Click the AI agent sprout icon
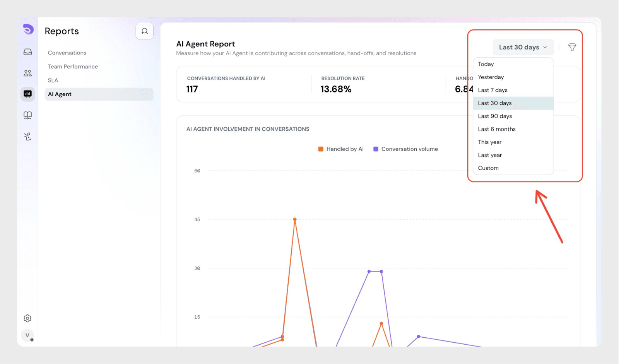 coord(28,136)
